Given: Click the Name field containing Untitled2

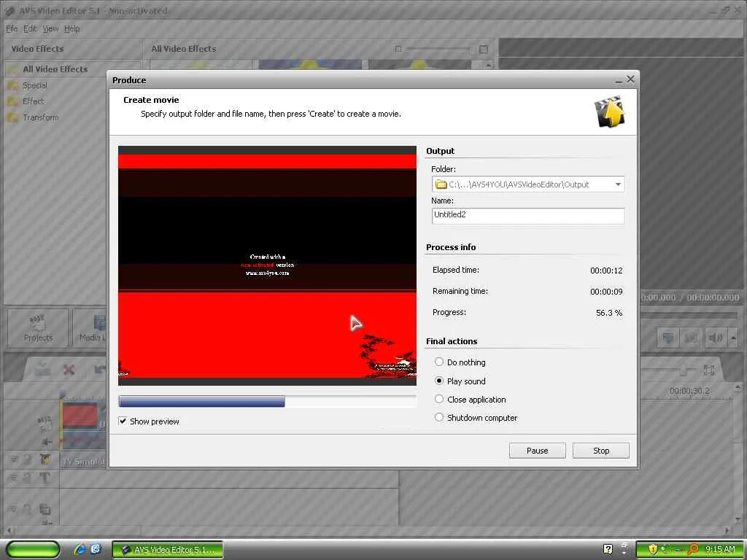Looking at the screenshot, I should [x=528, y=216].
